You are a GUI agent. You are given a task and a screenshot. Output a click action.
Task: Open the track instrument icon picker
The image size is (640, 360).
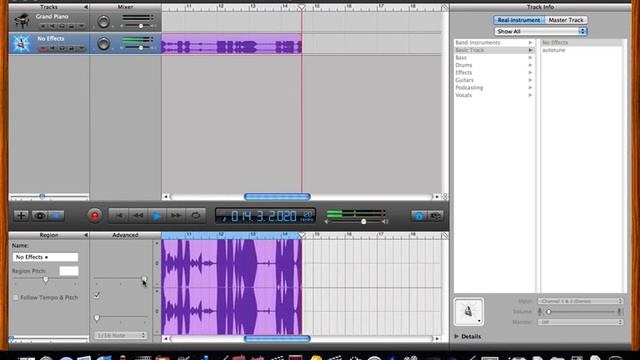(x=469, y=311)
